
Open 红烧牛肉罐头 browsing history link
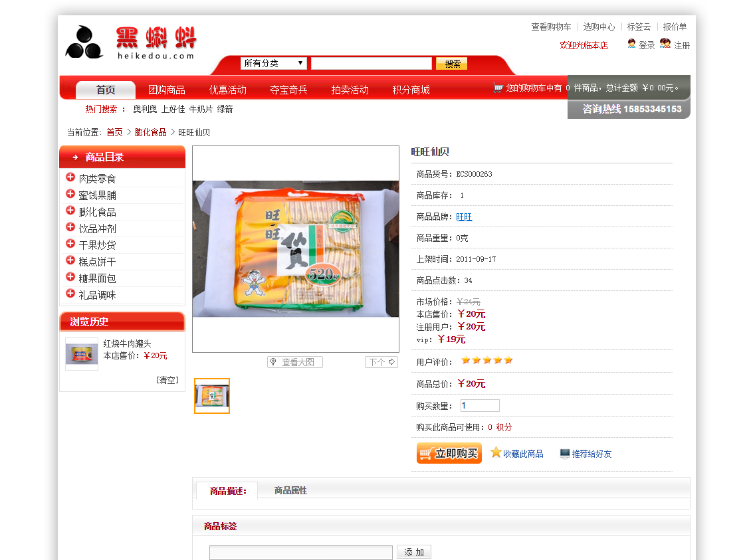click(127, 343)
